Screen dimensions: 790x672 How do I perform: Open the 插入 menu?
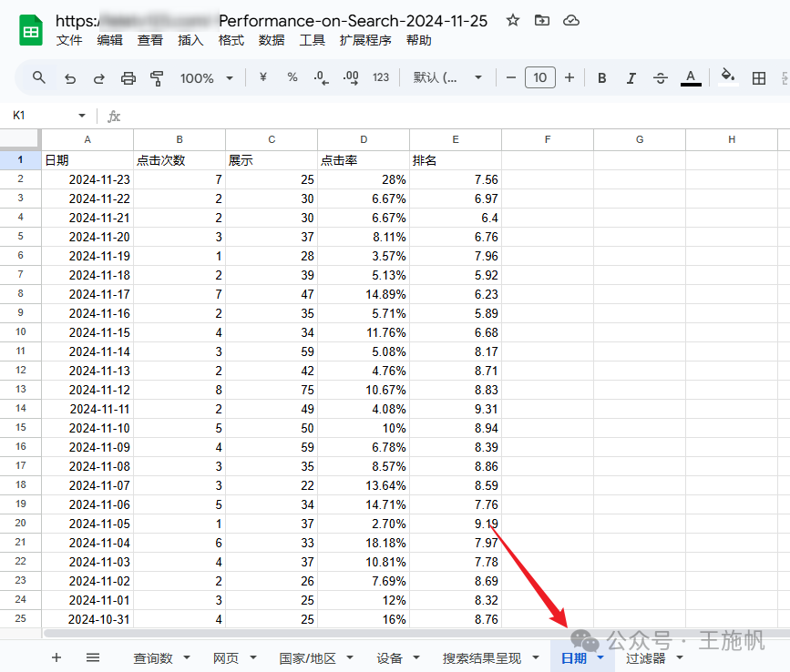pos(190,40)
